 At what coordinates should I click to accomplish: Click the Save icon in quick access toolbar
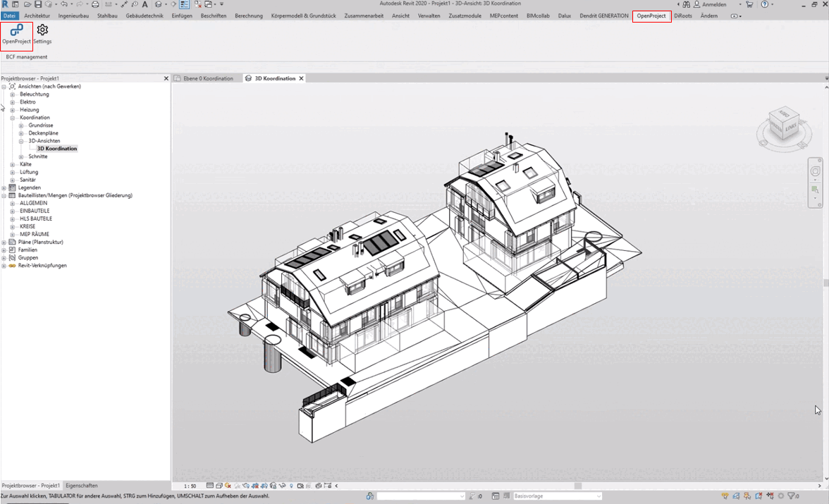[37, 4]
